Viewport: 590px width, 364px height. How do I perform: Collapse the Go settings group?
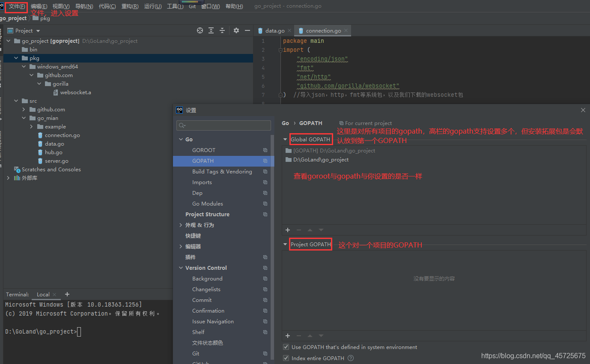click(181, 139)
